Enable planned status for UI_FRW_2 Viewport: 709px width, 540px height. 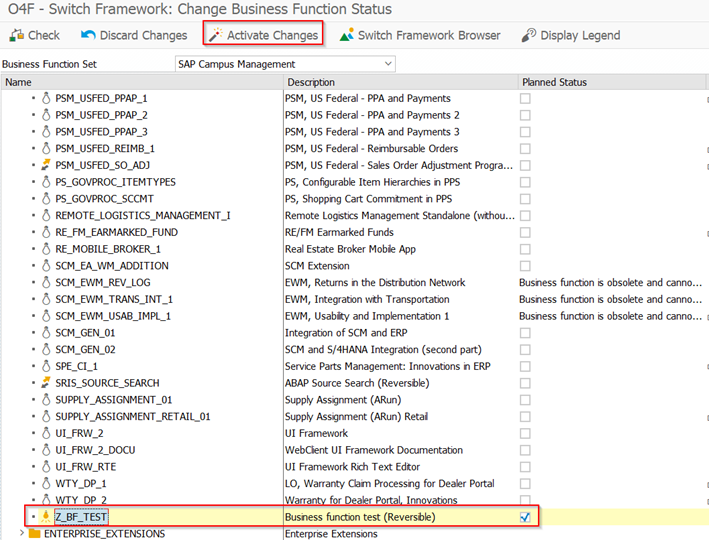tap(525, 433)
